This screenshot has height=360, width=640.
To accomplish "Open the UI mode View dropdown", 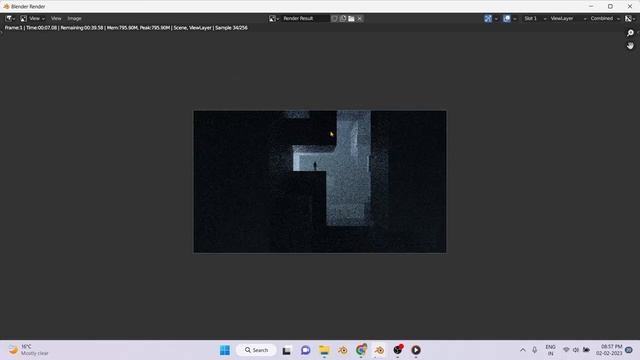I will click(33, 18).
